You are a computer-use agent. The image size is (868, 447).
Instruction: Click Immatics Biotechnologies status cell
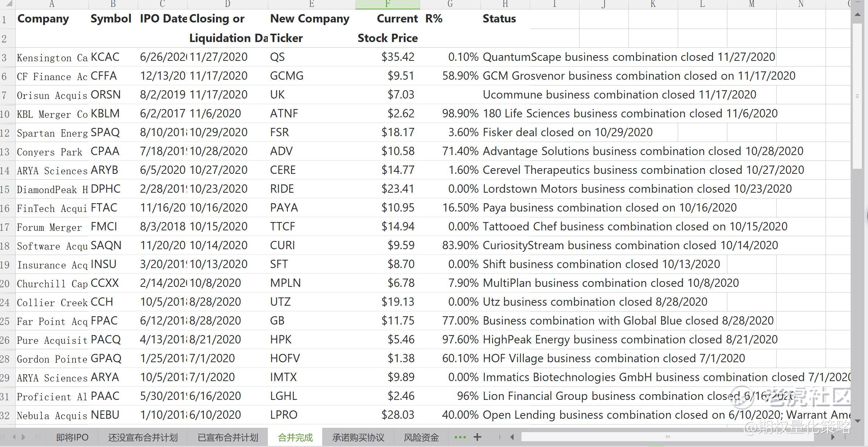[x=666, y=377]
